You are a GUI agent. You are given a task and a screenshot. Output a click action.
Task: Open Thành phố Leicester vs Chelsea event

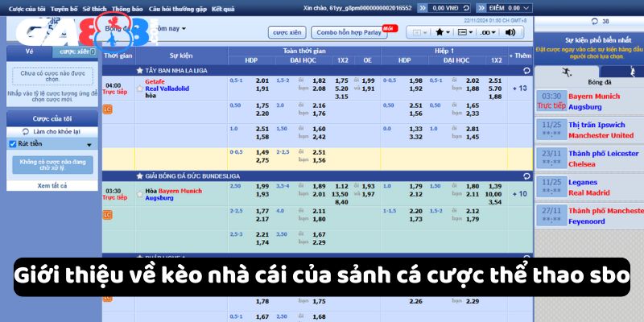[590, 159]
